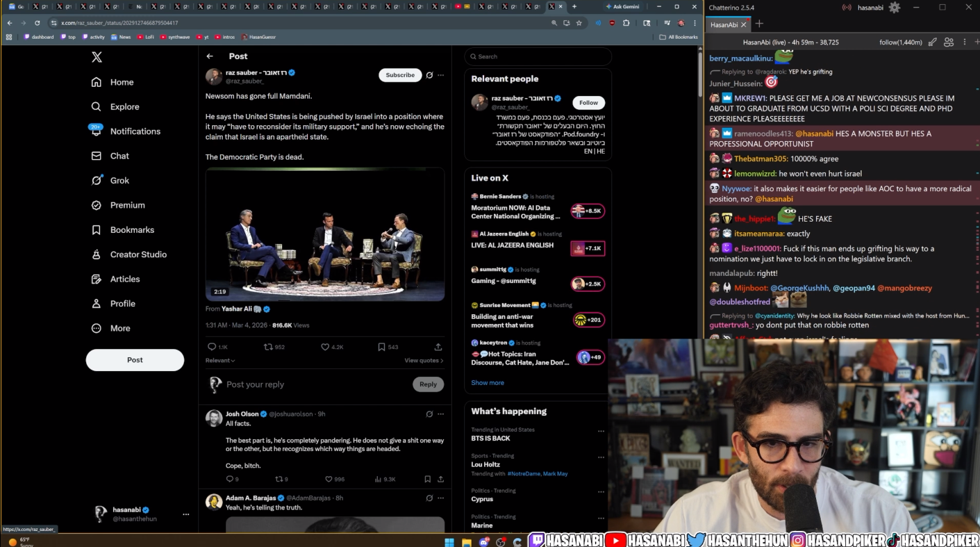Open more options on Josh Olson's reply
980x547 pixels.
pyautogui.click(x=440, y=414)
